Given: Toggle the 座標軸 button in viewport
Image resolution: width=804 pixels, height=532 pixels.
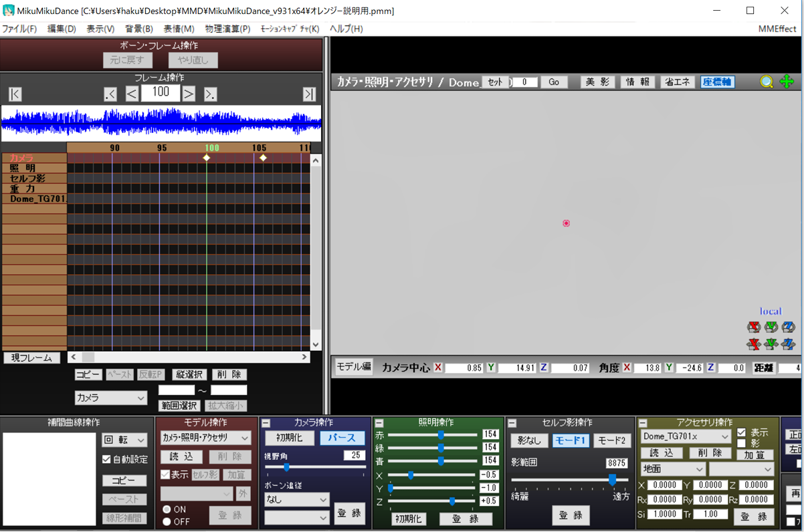Looking at the screenshot, I should [718, 82].
